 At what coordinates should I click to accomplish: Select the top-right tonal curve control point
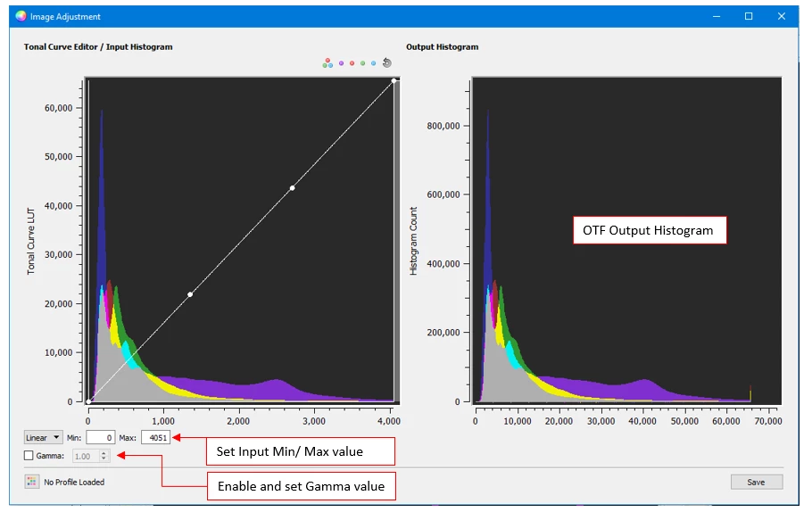point(394,81)
